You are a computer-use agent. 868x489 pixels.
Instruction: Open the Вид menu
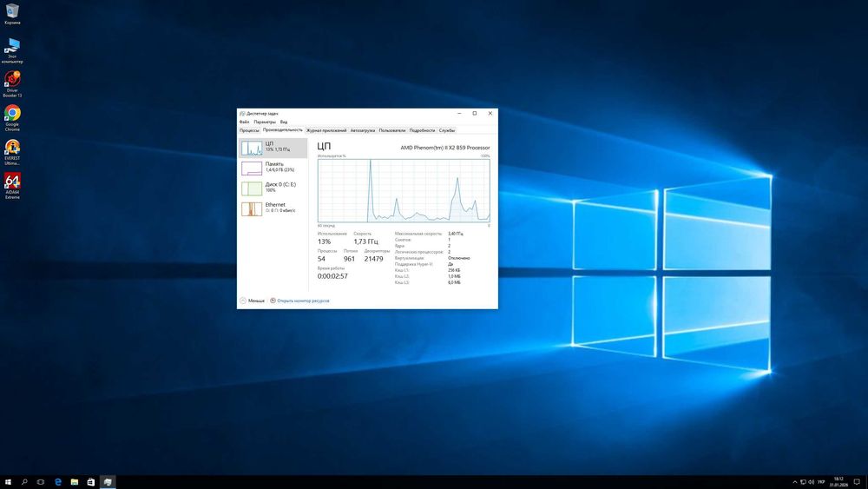pyautogui.click(x=284, y=122)
